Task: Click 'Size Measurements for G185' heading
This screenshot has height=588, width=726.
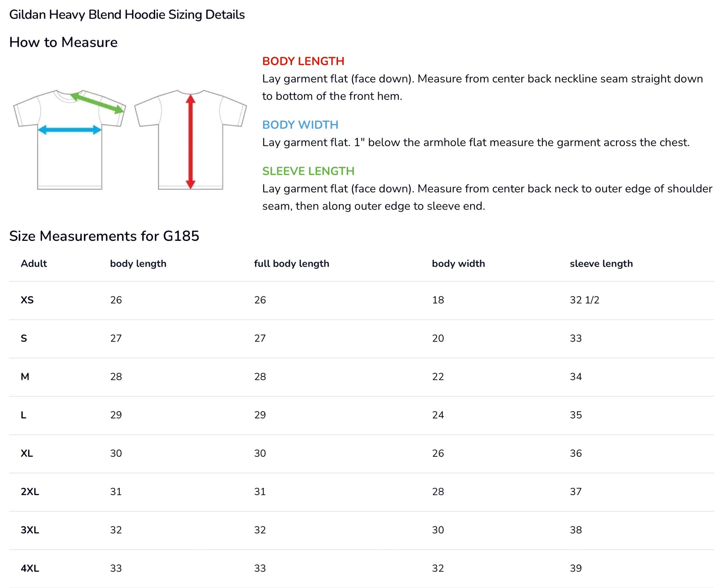Action: (104, 236)
